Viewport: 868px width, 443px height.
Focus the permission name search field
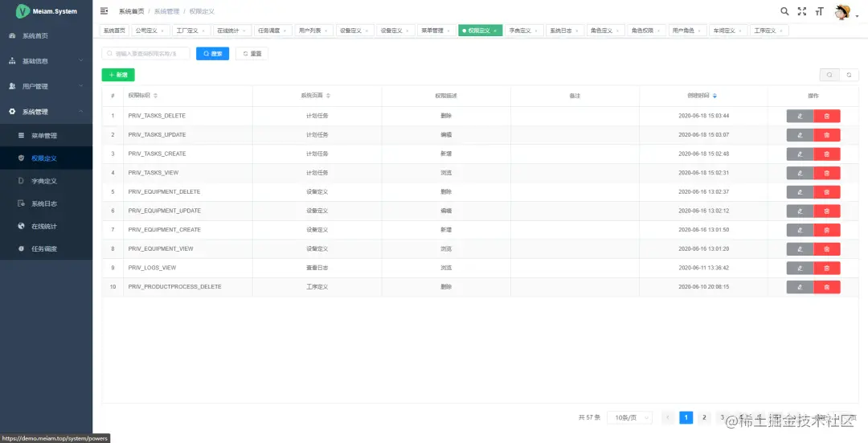[146, 54]
